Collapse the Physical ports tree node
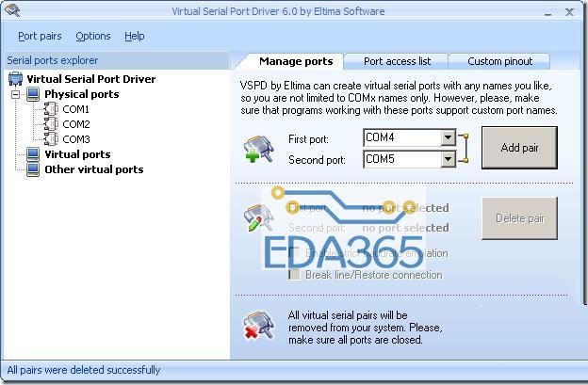The height and width of the screenshot is (385, 588). pyautogui.click(x=15, y=94)
